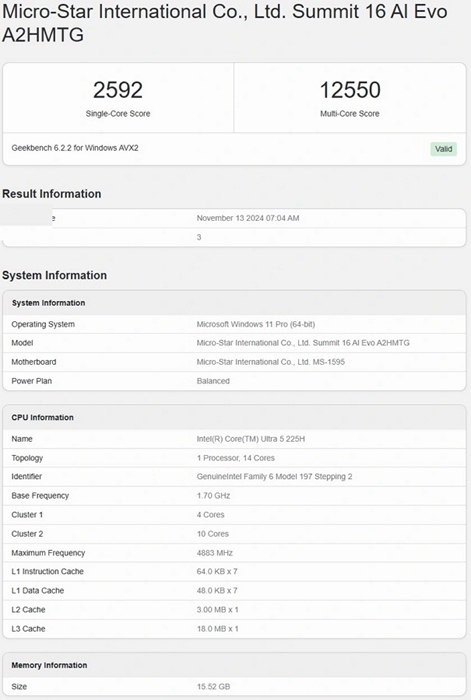This screenshot has width=471, height=700.
Task: Click the Geekbench 6.2.2 for Windows AVX2 text
Action: 75,148
